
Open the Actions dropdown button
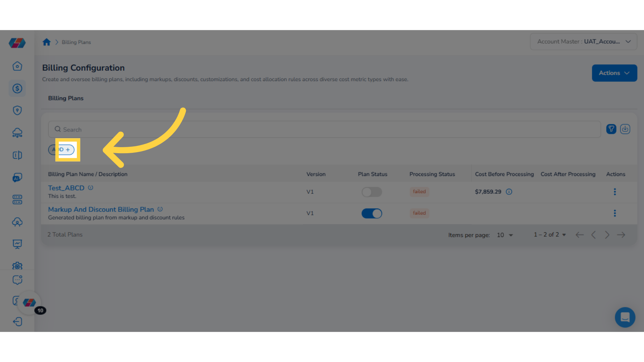pos(614,73)
